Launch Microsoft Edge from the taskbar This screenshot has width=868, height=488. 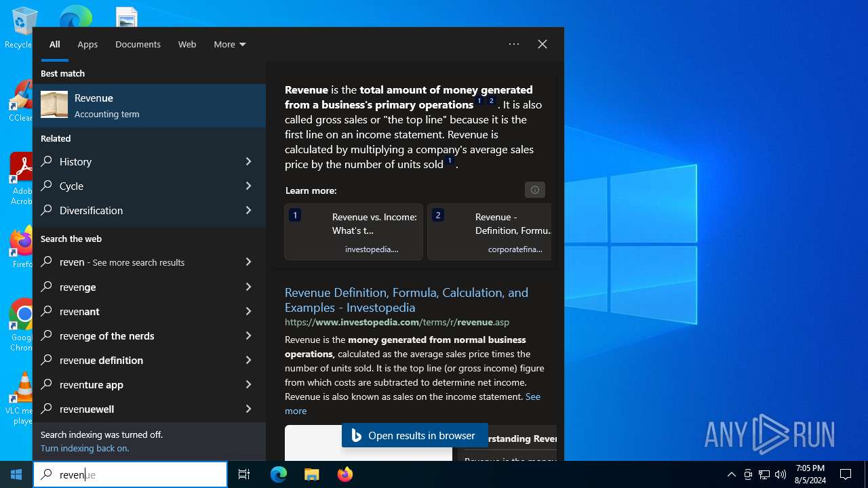click(x=279, y=474)
